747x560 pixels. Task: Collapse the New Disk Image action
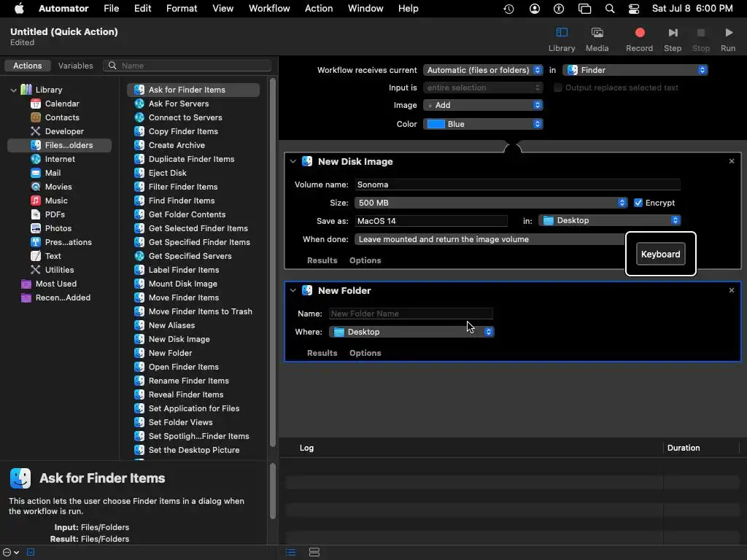coord(293,161)
